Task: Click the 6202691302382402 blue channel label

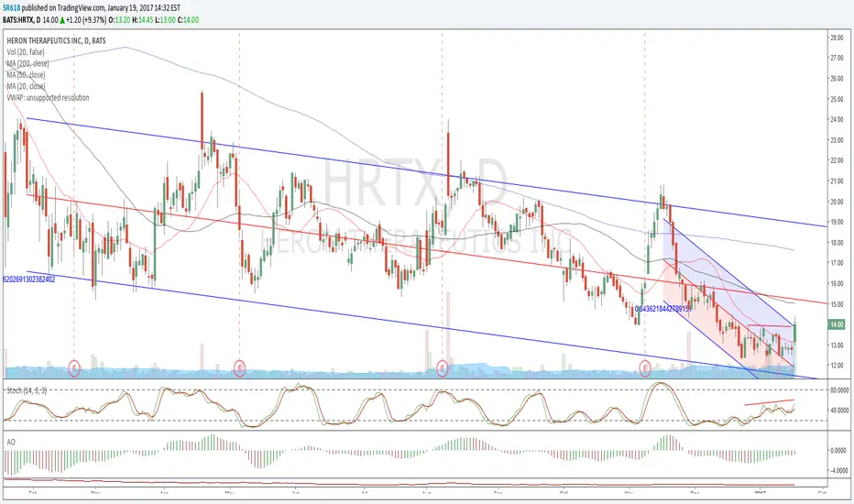Action: 29,279
